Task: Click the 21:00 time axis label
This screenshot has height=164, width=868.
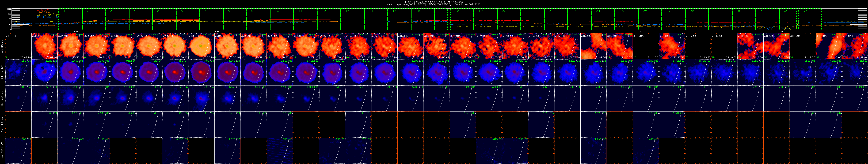Action: pyautogui.click(x=358, y=32)
